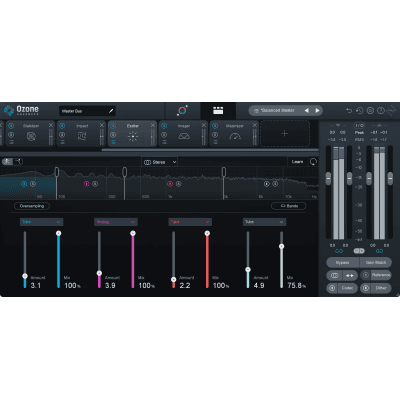Go to the next preset
Image resolution: width=400 pixels, height=400 pixels.
(317, 110)
